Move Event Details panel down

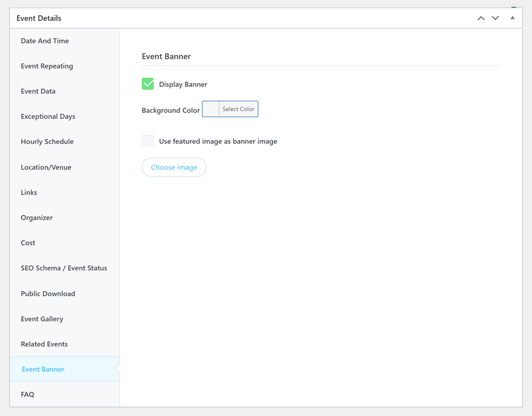pyautogui.click(x=495, y=18)
